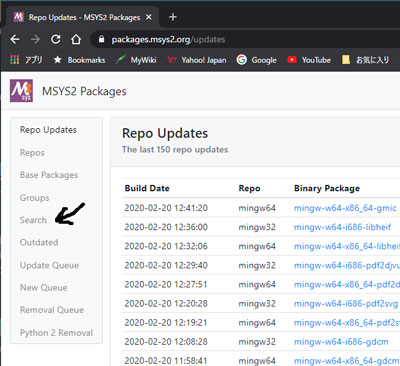Image resolution: width=400 pixels, height=366 pixels.
Task: Click the Build Date column header
Action: pyautogui.click(x=147, y=188)
